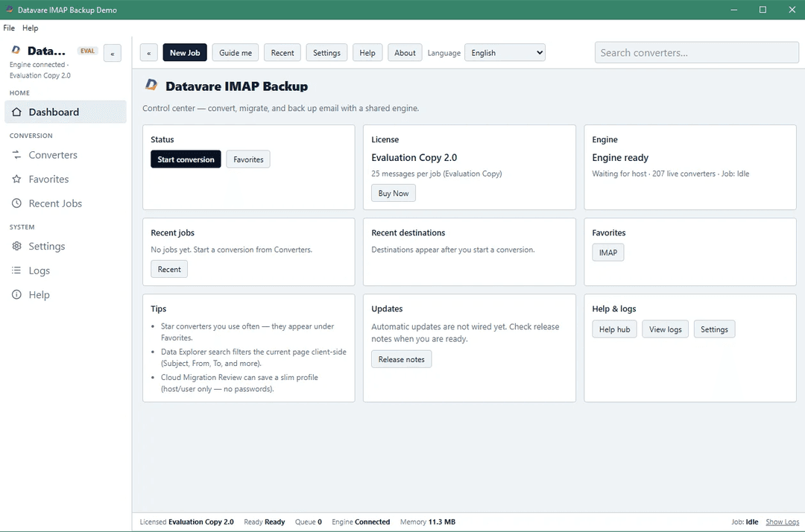Open the Help hub button
Image resolution: width=805 pixels, height=532 pixels.
point(614,329)
